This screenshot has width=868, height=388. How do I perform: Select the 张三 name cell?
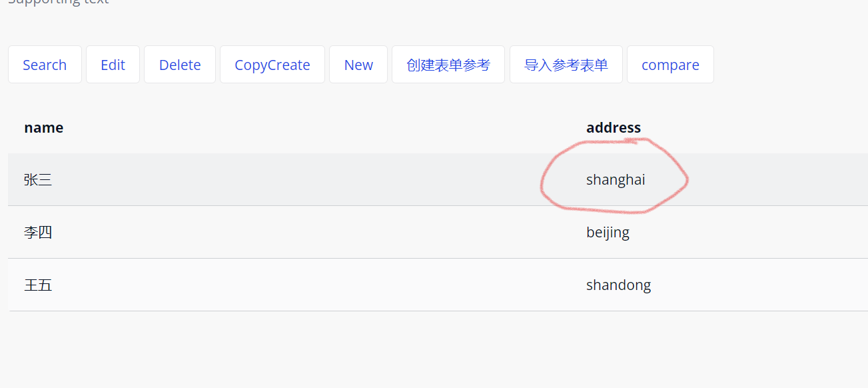38,180
